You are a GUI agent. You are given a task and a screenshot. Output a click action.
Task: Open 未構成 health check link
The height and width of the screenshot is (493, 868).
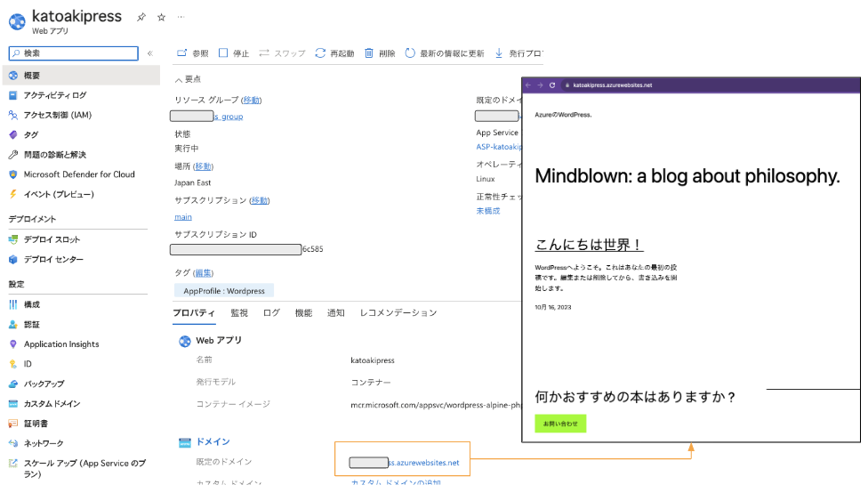pyautogui.click(x=488, y=211)
